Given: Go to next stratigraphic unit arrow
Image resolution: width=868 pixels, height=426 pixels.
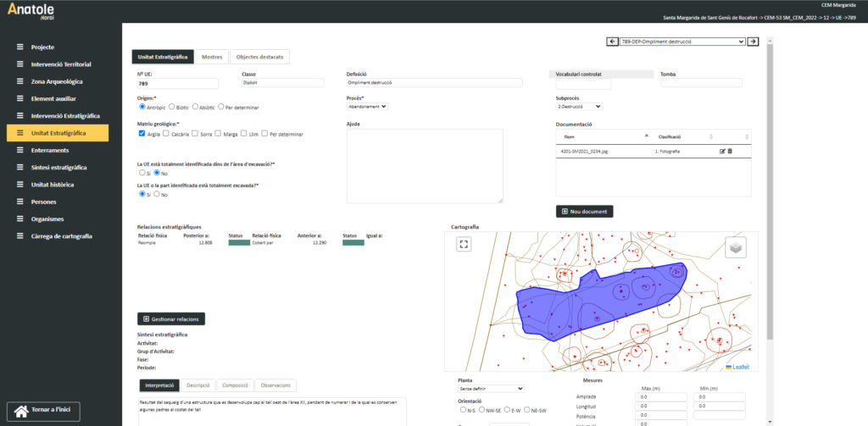Looking at the screenshot, I should (752, 41).
